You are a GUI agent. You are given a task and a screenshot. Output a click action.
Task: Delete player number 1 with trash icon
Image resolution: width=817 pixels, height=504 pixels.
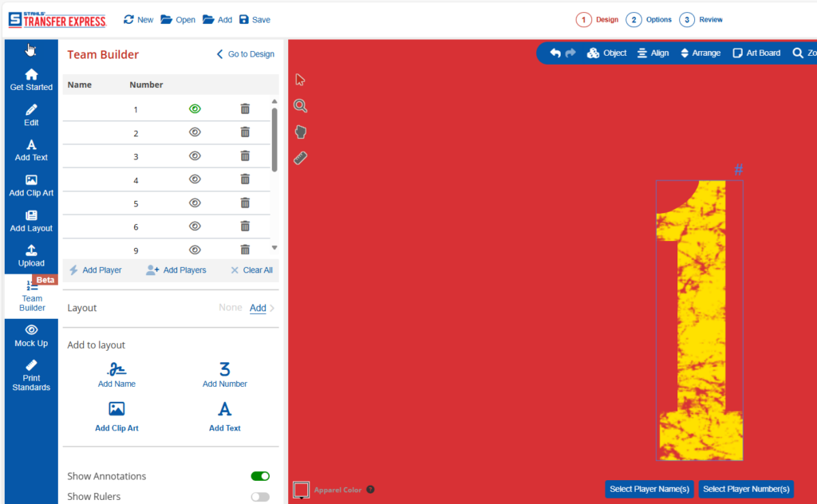point(245,108)
